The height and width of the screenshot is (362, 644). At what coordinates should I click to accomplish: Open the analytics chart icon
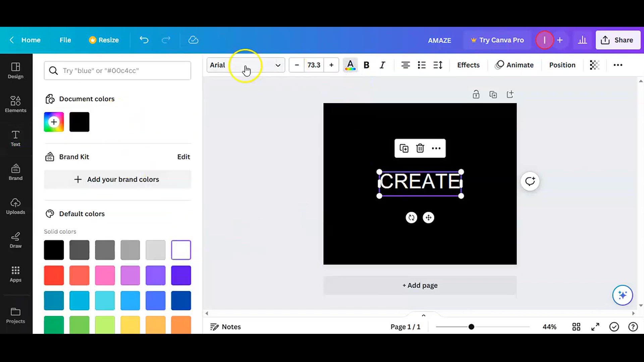click(582, 40)
